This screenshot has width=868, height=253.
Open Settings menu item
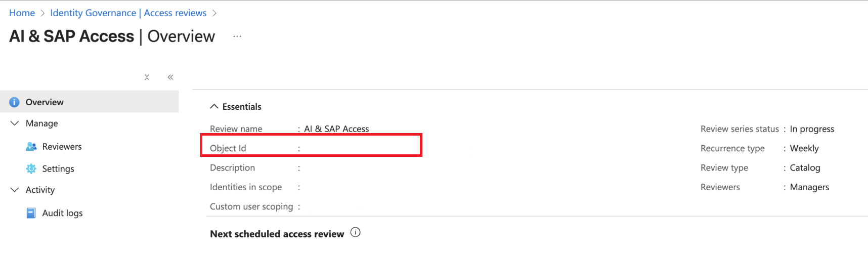[58, 169]
